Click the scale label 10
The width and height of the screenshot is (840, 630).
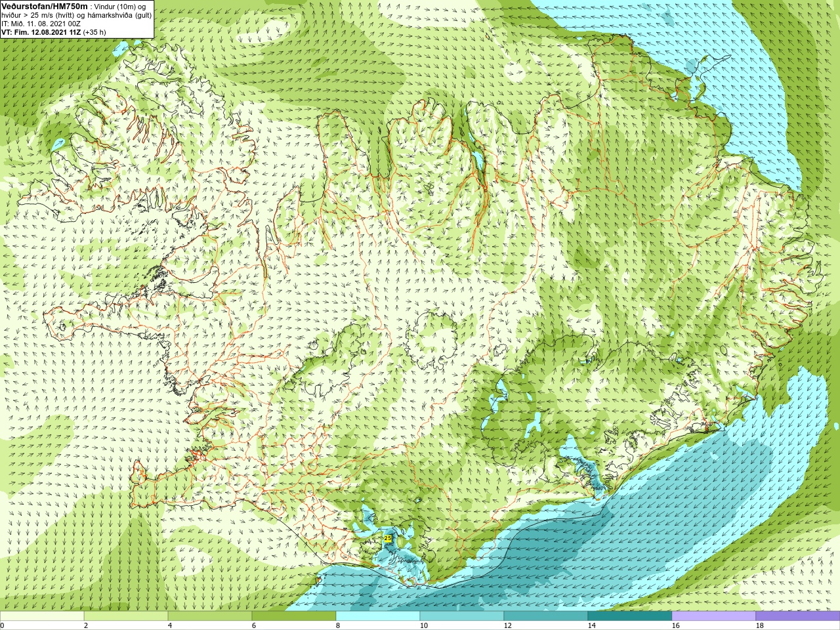tap(423, 625)
